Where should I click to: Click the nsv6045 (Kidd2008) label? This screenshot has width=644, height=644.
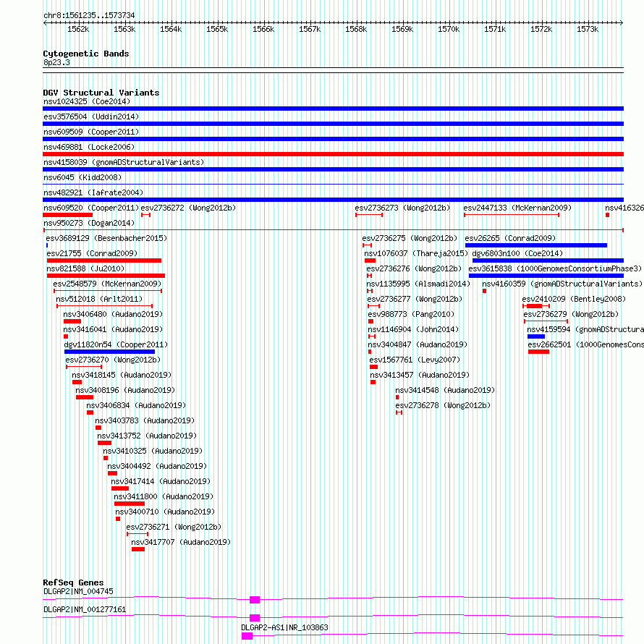coord(82,177)
